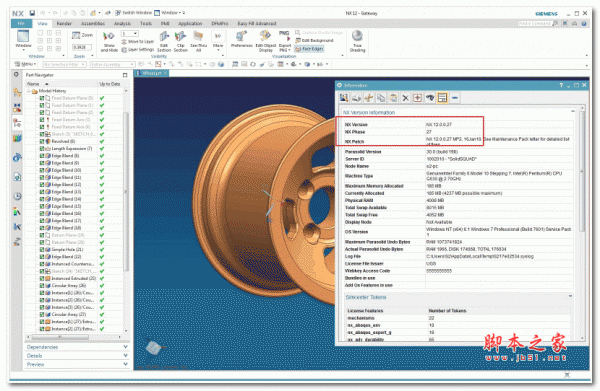This screenshot has width=600, height=391.
Task: Switch to the Assemblies tab
Action: coord(93,24)
